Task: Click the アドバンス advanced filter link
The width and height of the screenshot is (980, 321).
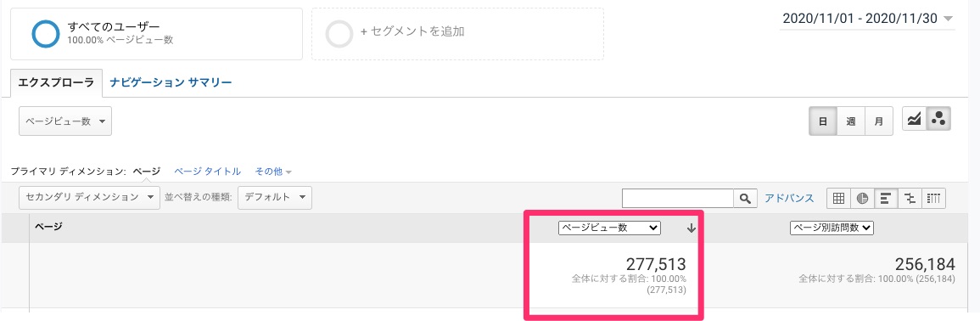Action: click(789, 199)
